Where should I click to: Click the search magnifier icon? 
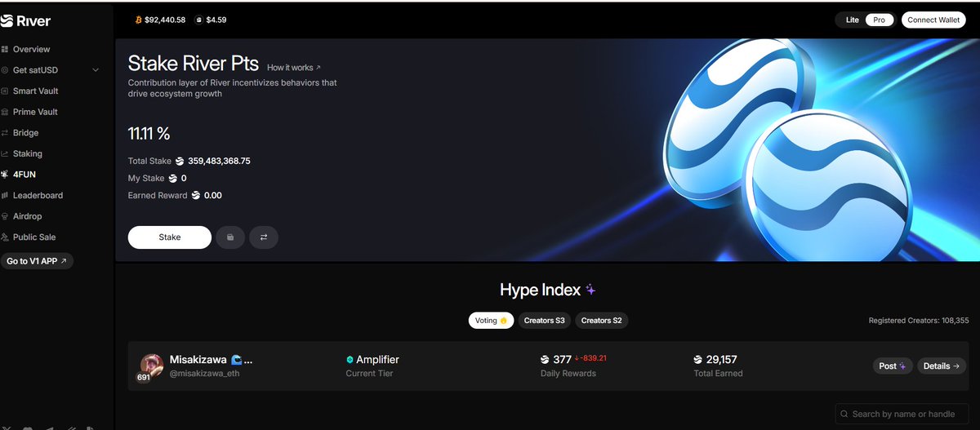844,414
